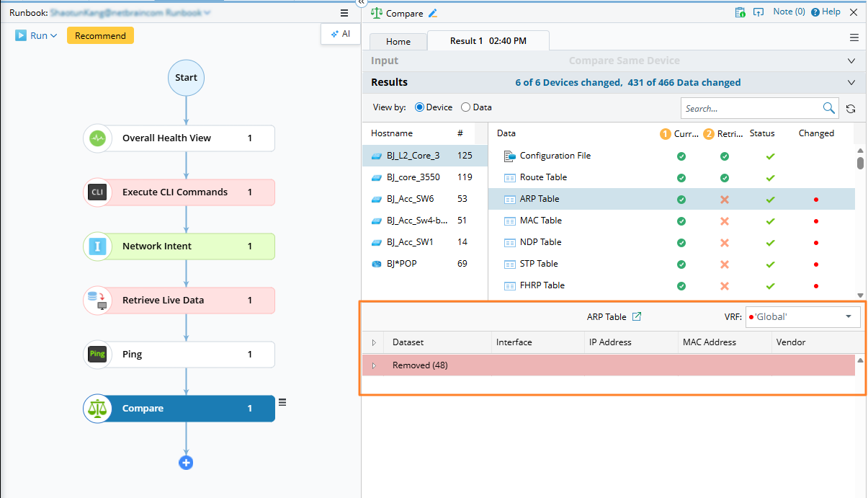Expand the Removed (48) row
The height and width of the screenshot is (498, 868).
pos(373,365)
